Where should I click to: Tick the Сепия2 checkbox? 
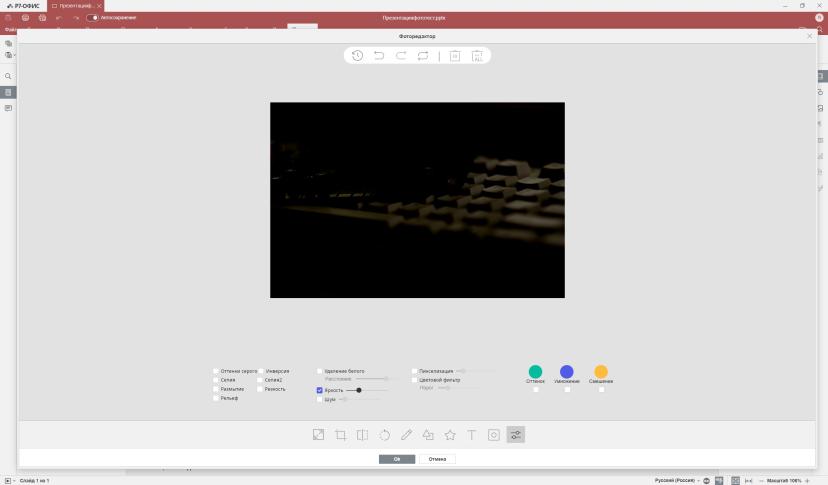pyautogui.click(x=260, y=380)
